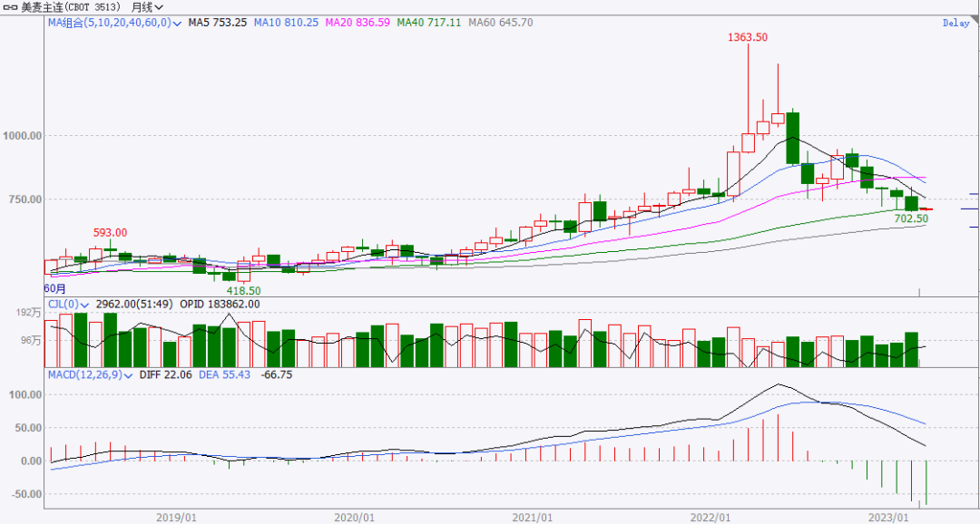The width and height of the screenshot is (980, 524).
Task: Click the 702.50 low price label
Action: [x=910, y=218]
